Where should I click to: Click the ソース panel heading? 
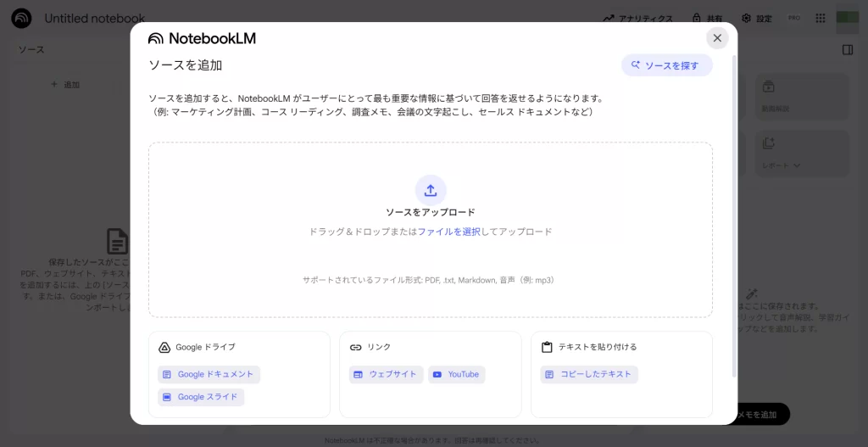coord(31,50)
